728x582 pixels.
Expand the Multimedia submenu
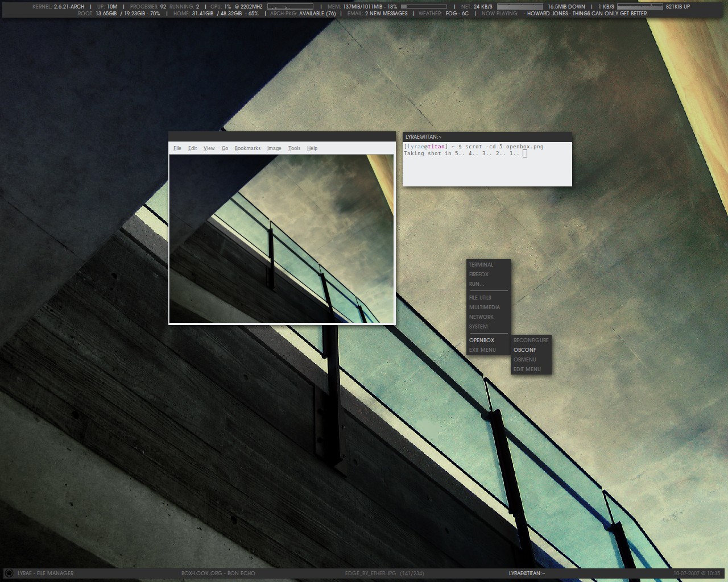coord(488,307)
